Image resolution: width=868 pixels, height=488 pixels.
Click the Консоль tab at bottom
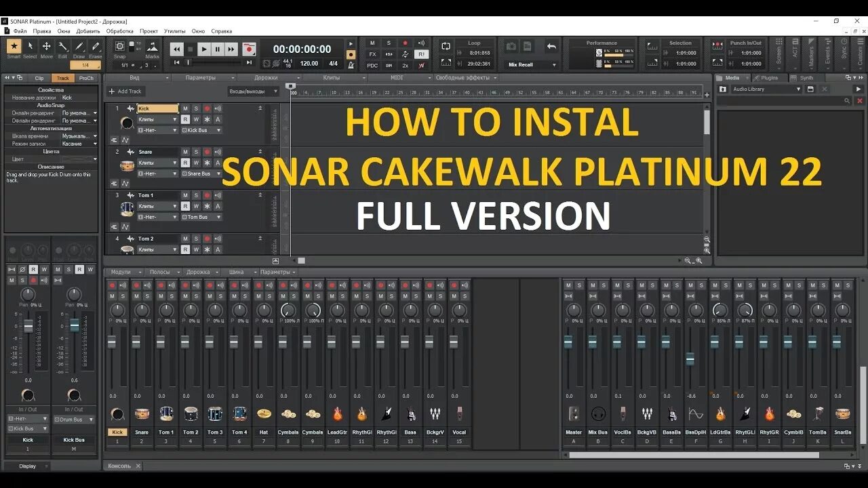[119, 466]
